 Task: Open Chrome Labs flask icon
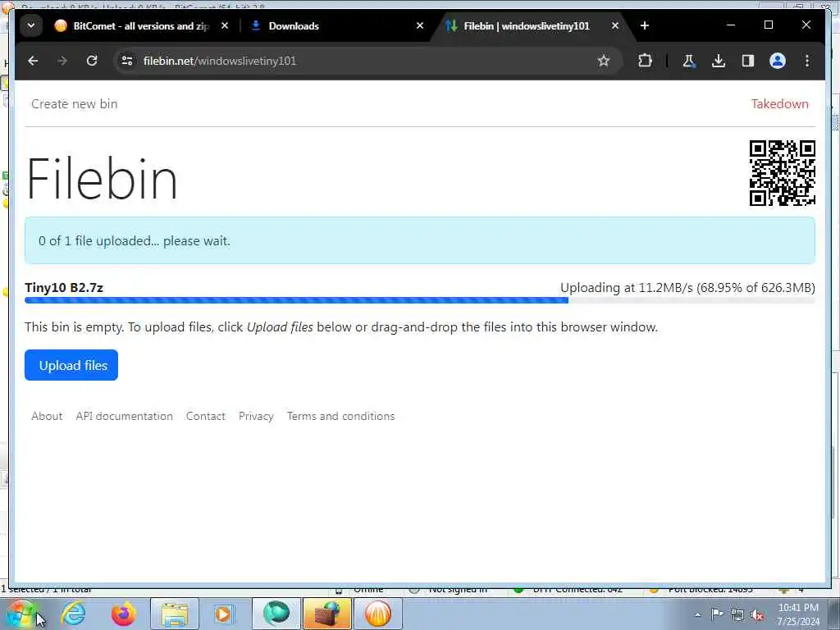pos(689,61)
